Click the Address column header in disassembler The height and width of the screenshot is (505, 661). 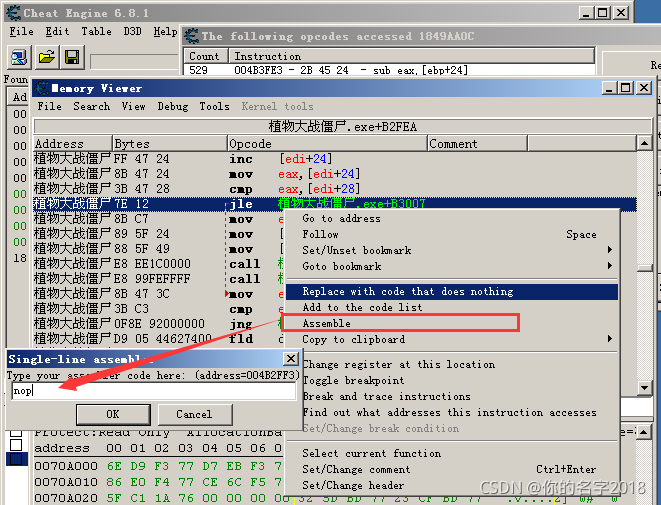pos(73,144)
